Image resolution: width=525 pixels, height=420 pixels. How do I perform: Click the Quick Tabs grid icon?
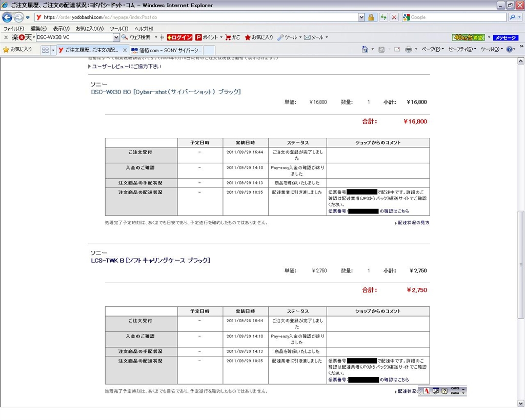(45, 50)
